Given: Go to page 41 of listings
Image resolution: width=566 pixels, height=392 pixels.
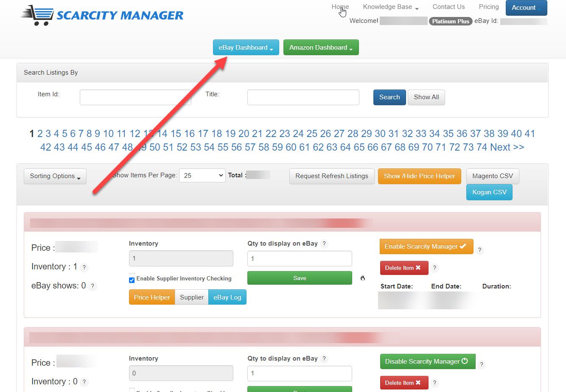Looking at the screenshot, I should [530, 134].
